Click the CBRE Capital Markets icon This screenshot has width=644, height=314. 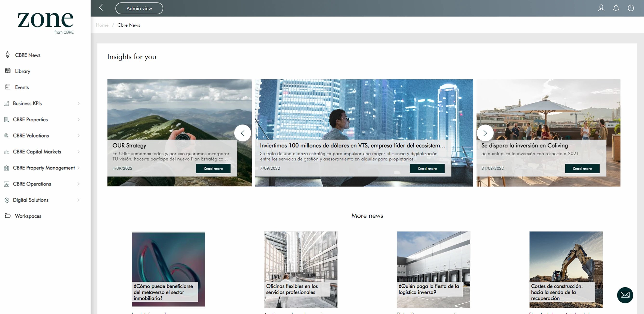click(x=7, y=152)
